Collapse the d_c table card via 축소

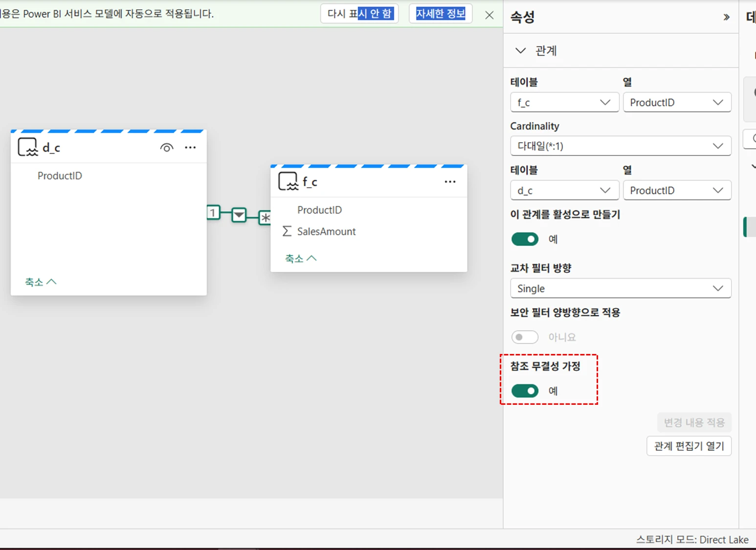click(41, 282)
